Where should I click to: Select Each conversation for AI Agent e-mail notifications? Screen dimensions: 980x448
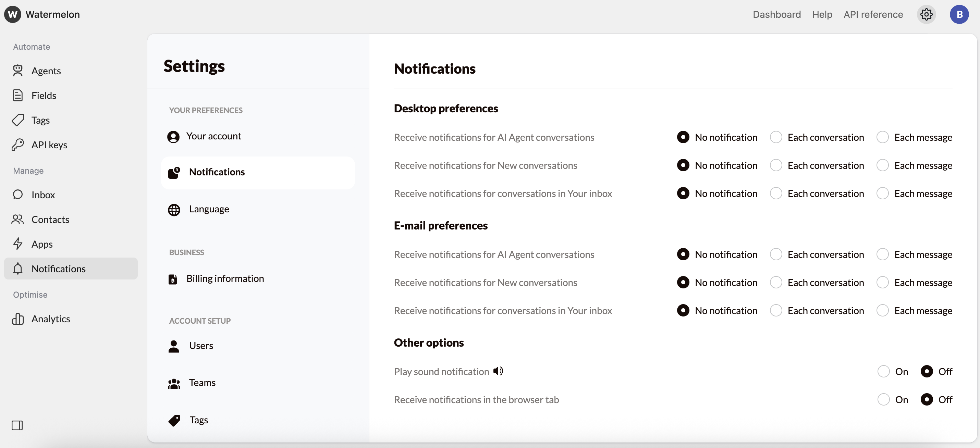pos(776,254)
